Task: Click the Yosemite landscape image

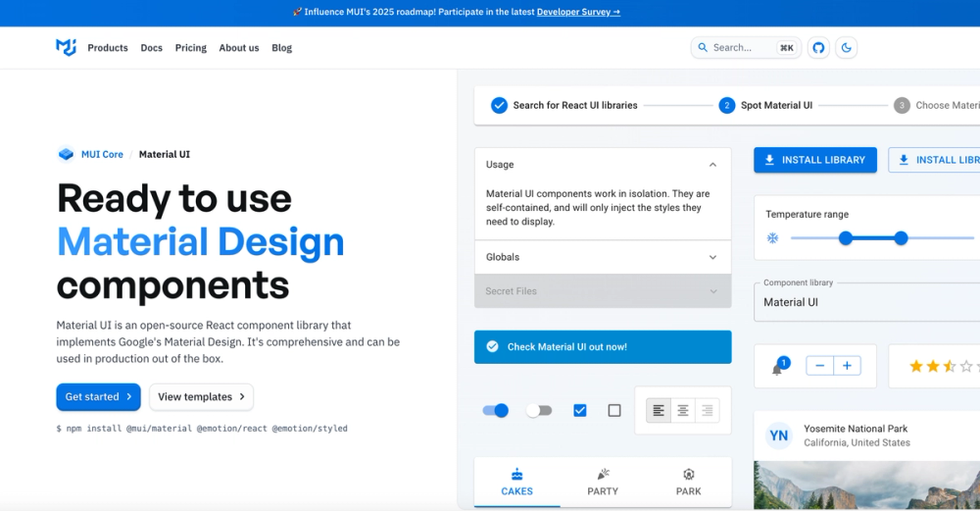Action: [x=867, y=485]
